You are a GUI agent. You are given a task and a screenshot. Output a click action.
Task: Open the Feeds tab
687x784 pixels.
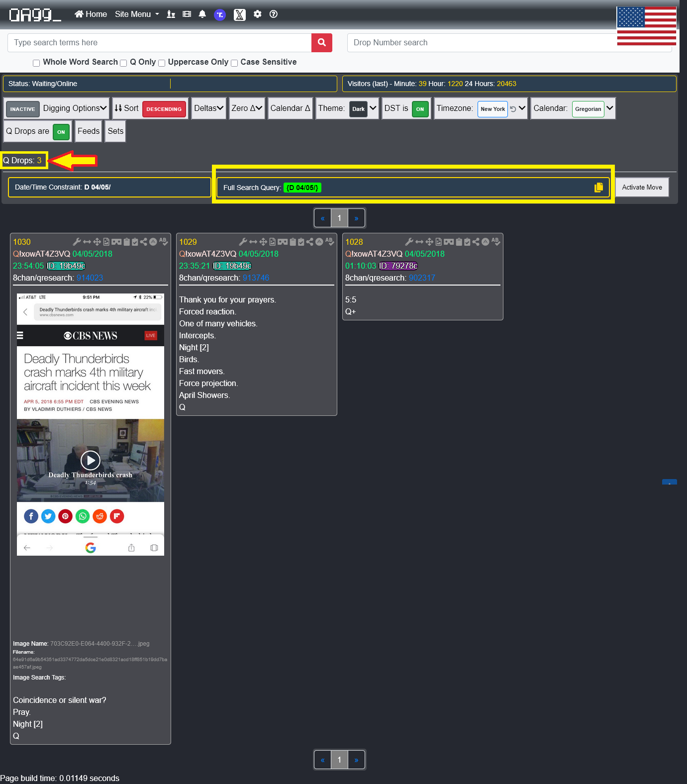click(x=89, y=131)
